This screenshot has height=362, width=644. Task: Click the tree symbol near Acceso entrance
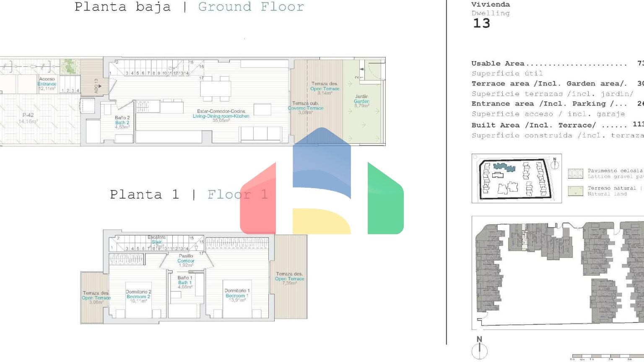pyautogui.click(x=69, y=67)
